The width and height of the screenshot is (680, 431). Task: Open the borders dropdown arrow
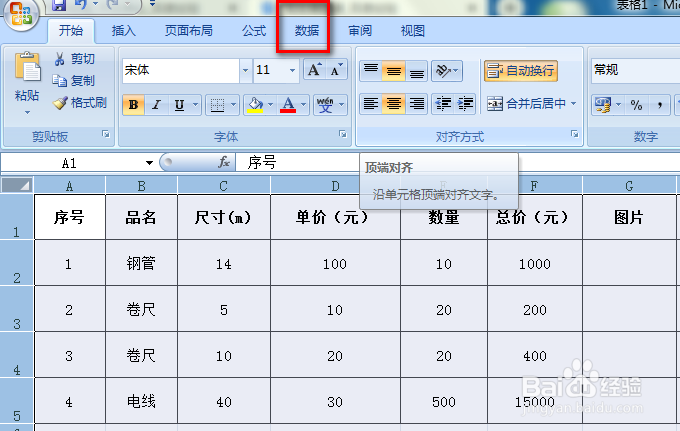pyautogui.click(x=233, y=104)
